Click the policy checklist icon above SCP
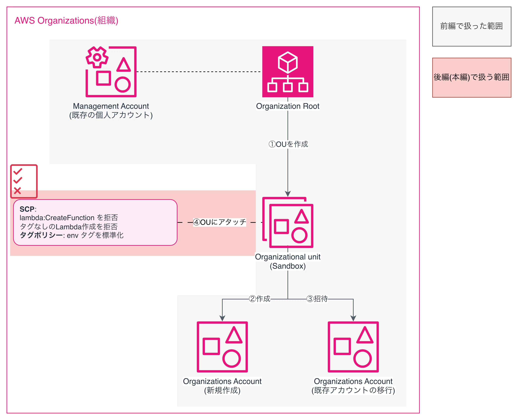 coord(24,181)
